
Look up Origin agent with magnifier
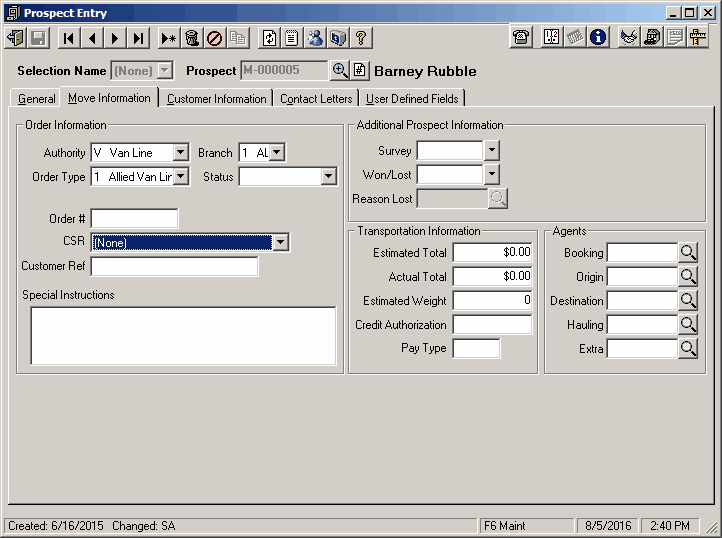coord(688,276)
